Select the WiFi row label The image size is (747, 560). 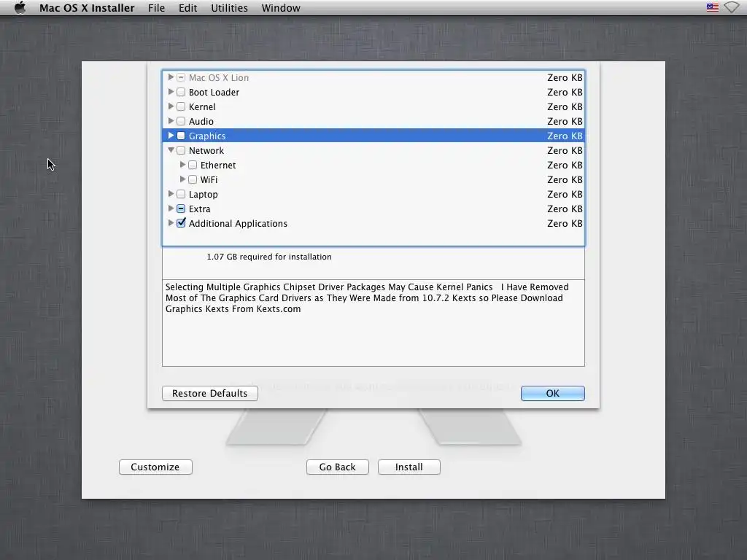click(209, 179)
